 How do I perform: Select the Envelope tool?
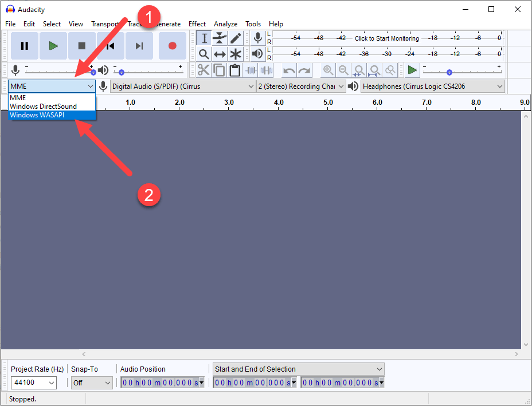click(x=220, y=38)
